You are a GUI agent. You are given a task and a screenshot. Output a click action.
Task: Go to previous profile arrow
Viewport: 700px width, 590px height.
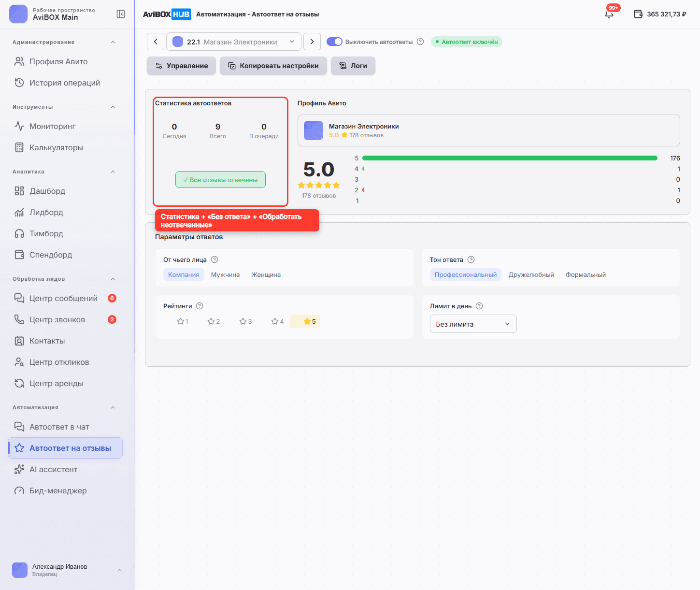(156, 42)
